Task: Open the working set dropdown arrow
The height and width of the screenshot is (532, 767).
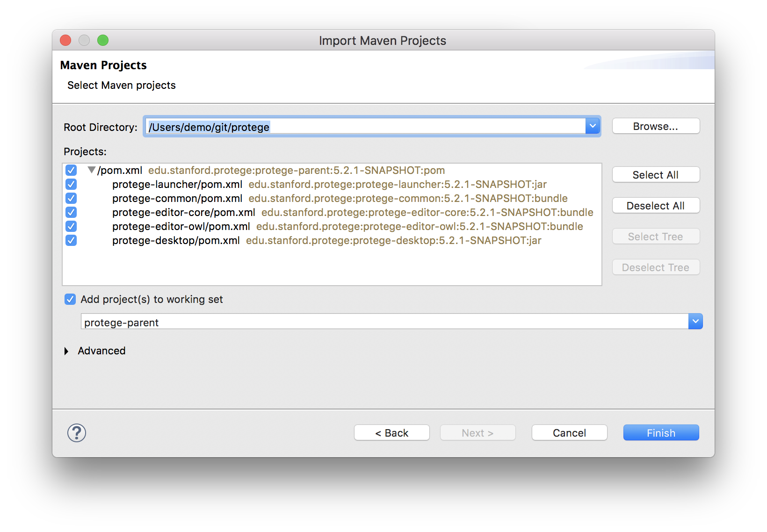Action: point(695,321)
